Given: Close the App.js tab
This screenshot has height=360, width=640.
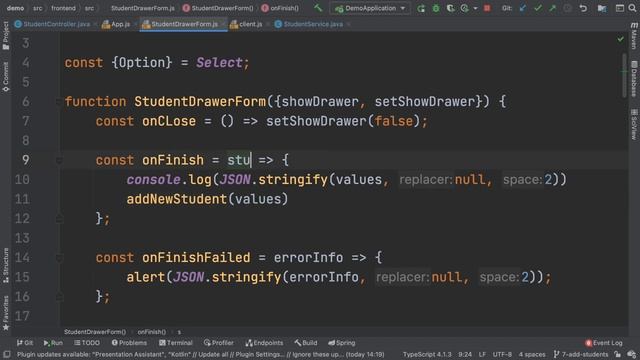Looking at the screenshot, I should (136, 24).
